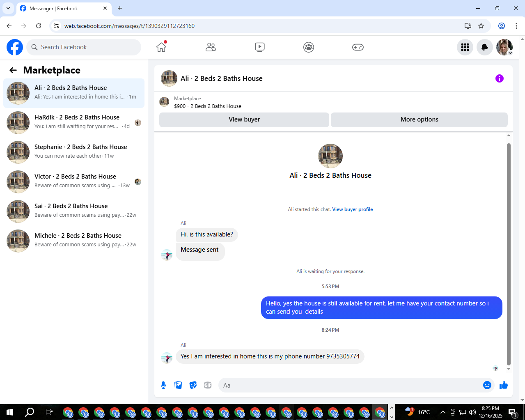The height and width of the screenshot is (420, 525).
Task: Click Ali's chat header title
Action: click(x=221, y=78)
